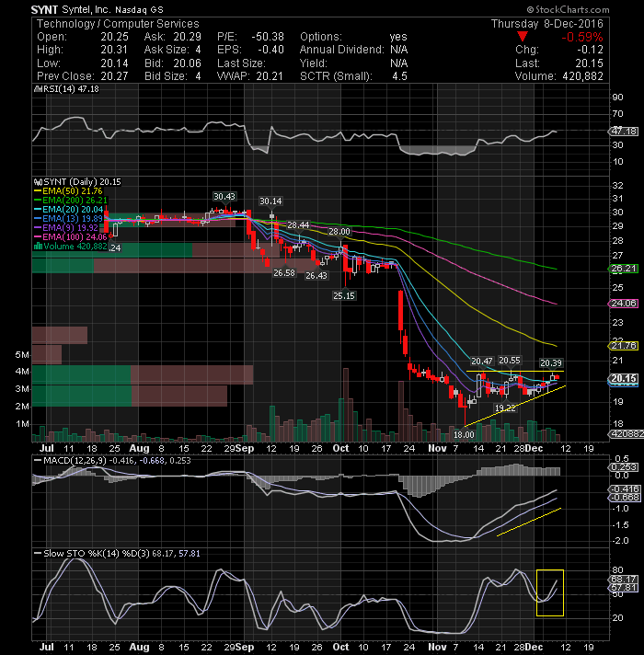Click the High value 20.31
This screenshot has width=644, height=655.
(114, 50)
